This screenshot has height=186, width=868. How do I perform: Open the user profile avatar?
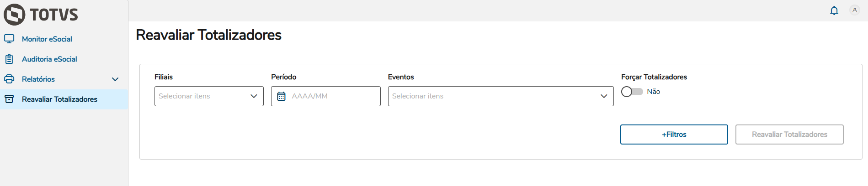click(x=854, y=10)
